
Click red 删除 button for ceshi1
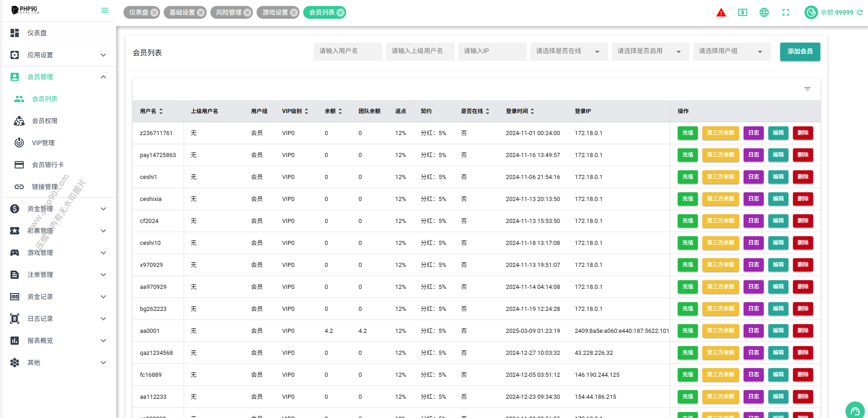803,177
